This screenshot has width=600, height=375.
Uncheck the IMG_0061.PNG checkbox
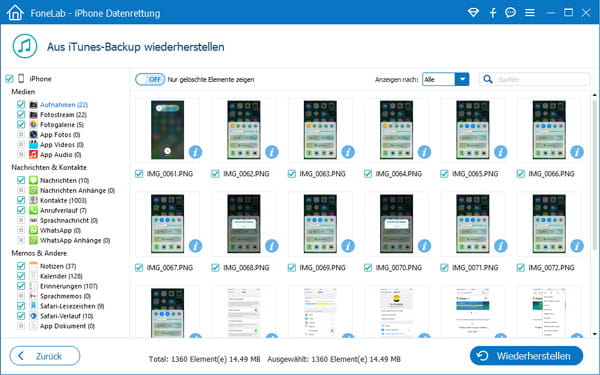139,174
